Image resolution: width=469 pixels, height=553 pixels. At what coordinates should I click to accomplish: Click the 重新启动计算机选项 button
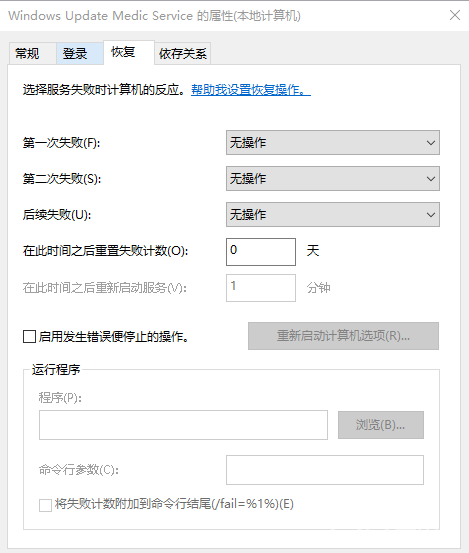tap(343, 336)
